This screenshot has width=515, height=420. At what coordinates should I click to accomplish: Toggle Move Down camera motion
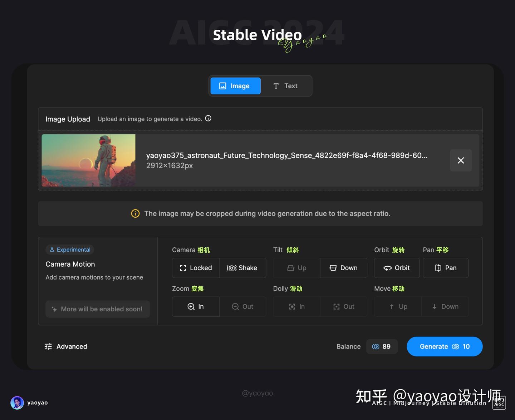445,306
